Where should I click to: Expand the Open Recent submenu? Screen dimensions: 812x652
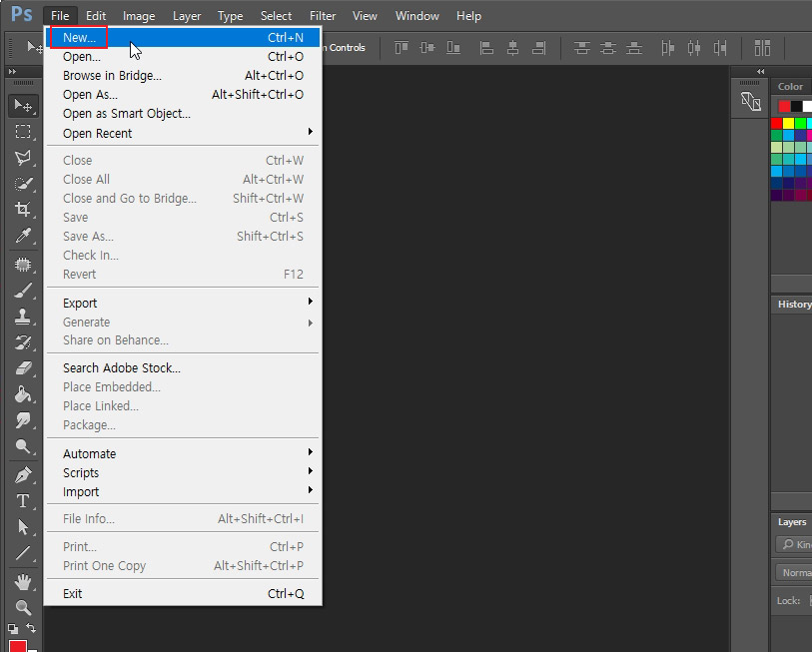(183, 133)
